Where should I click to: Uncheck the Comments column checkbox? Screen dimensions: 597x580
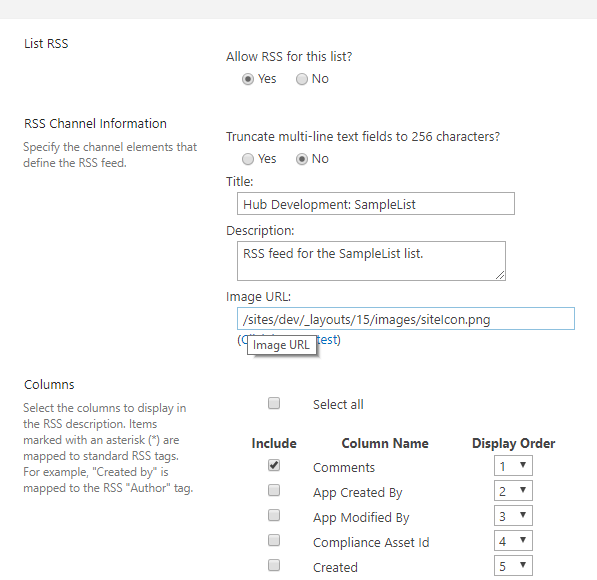(x=274, y=465)
